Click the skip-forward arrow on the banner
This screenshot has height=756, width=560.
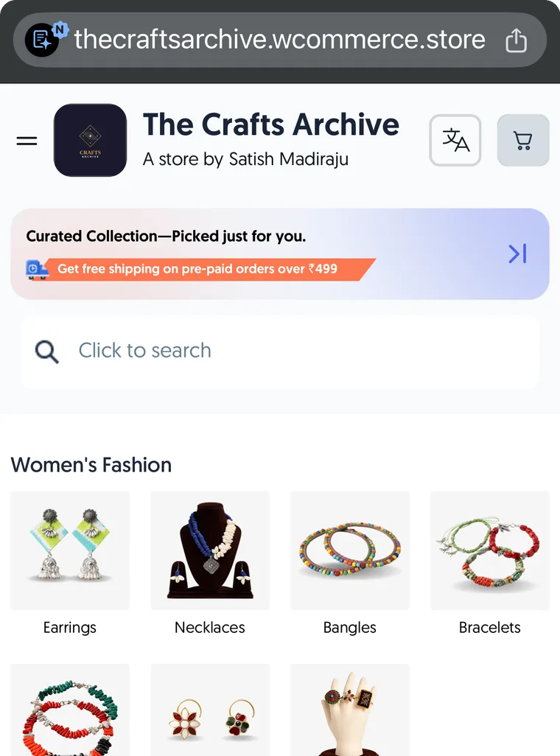517,253
